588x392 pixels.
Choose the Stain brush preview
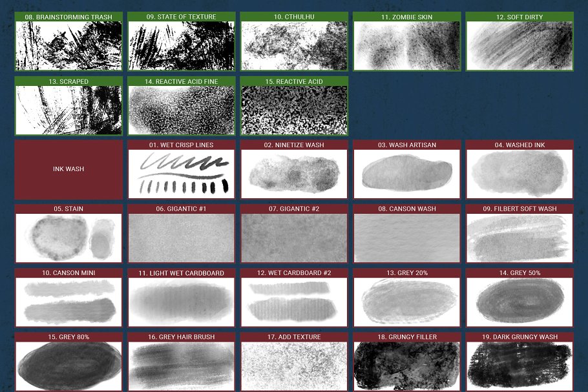[68, 238]
